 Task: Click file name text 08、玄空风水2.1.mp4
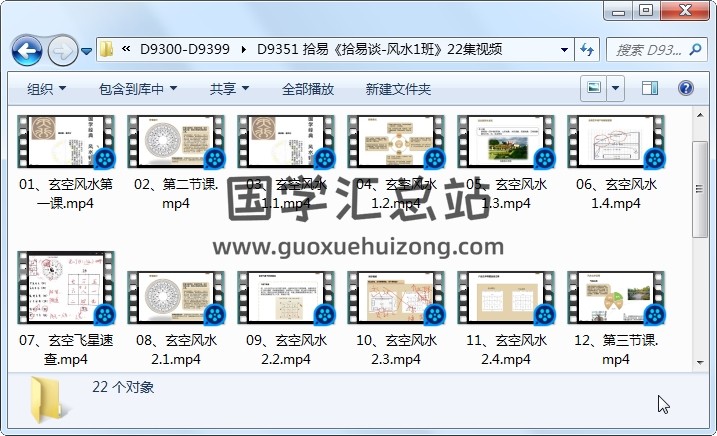click(176, 350)
